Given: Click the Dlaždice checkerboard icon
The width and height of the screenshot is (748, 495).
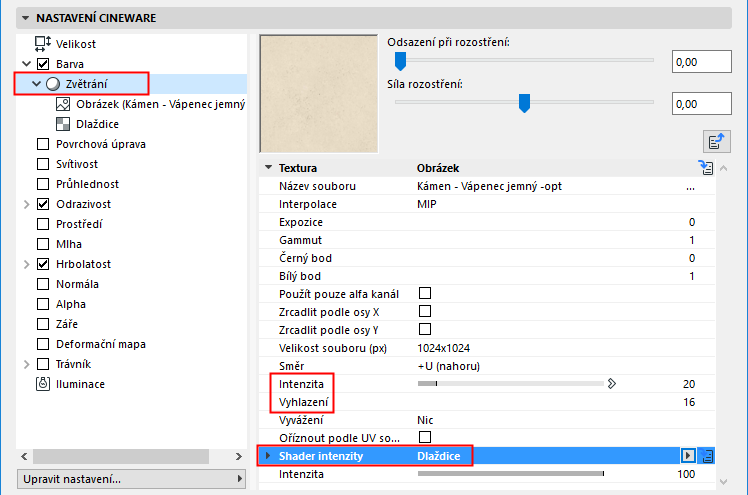Looking at the screenshot, I should (63, 124).
